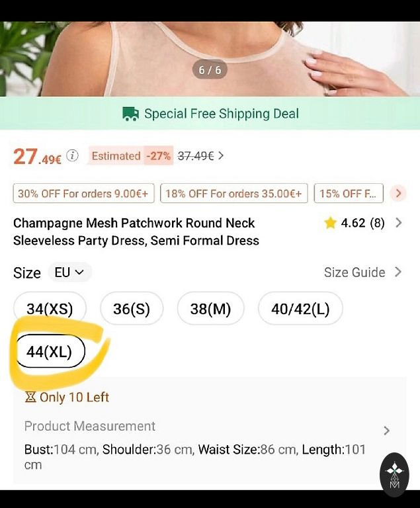Select size 34(XS)
The image size is (420, 508).
tap(50, 309)
